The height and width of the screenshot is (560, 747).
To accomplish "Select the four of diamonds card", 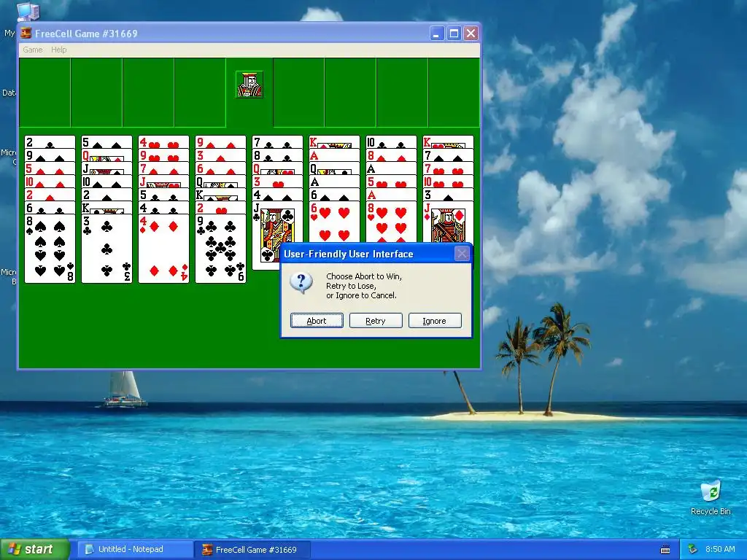I will [163, 248].
